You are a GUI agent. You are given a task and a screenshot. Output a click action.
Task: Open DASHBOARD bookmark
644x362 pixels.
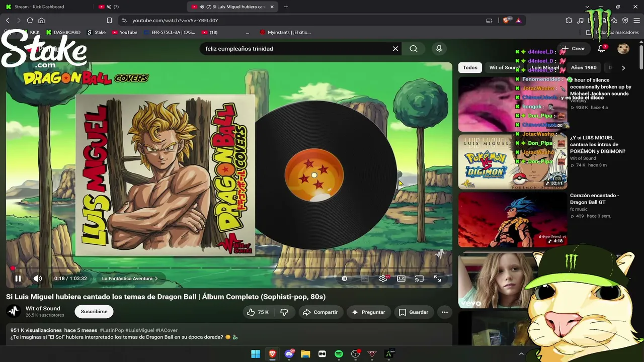tap(63, 32)
